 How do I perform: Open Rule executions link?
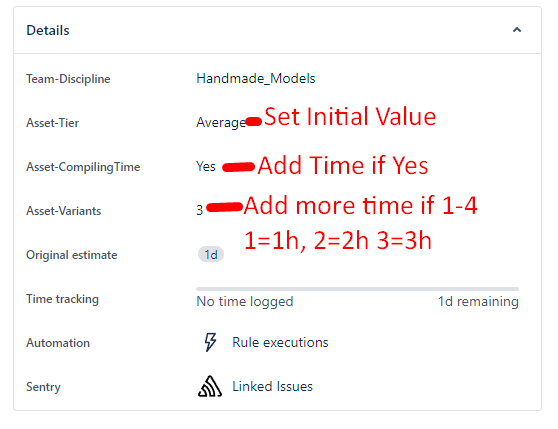click(x=280, y=342)
